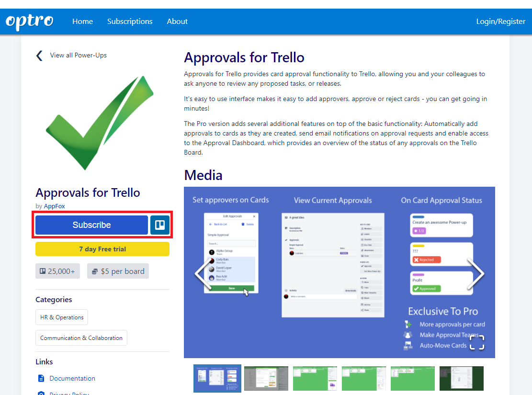Select the first media thumbnail

(217, 378)
